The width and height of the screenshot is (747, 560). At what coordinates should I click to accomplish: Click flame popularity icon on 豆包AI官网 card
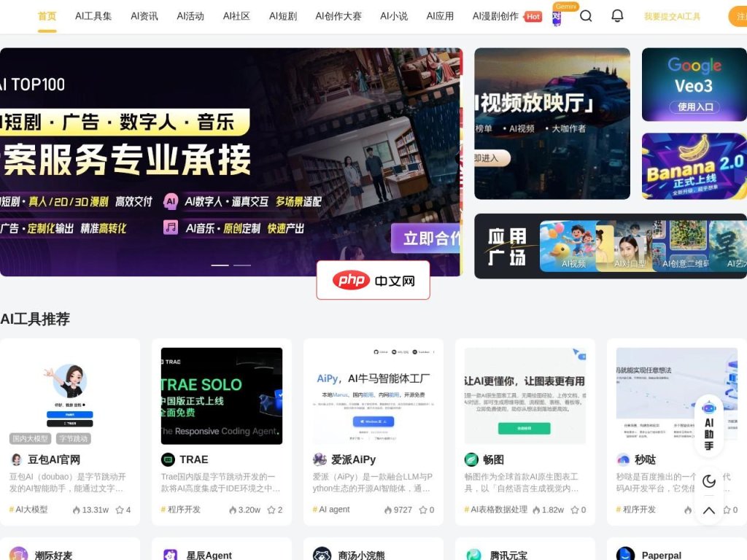76,510
